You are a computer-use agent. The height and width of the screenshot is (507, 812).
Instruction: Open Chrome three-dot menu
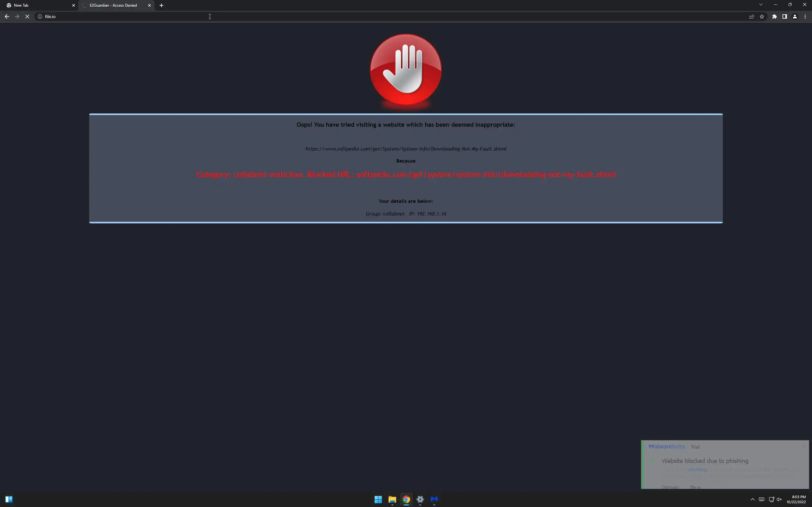point(805,16)
